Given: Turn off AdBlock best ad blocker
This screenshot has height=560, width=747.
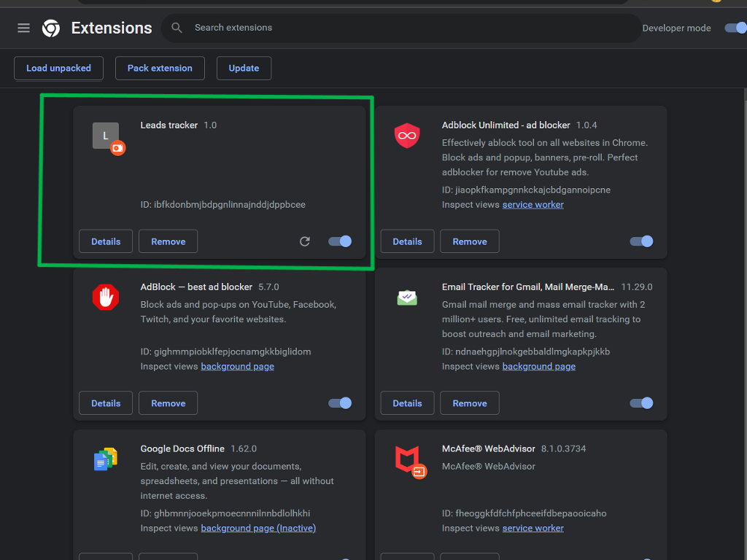Looking at the screenshot, I should [x=340, y=403].
